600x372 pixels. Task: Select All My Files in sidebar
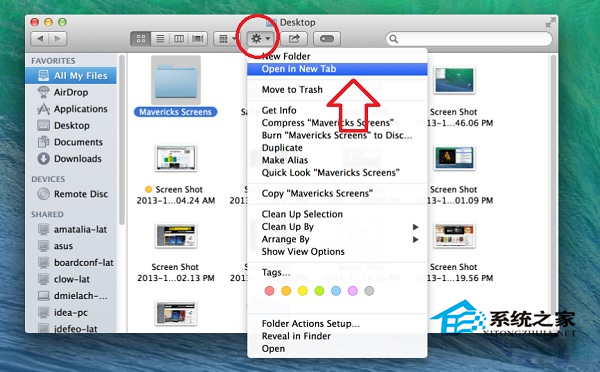pyautogui.click(x=71, y=75)
